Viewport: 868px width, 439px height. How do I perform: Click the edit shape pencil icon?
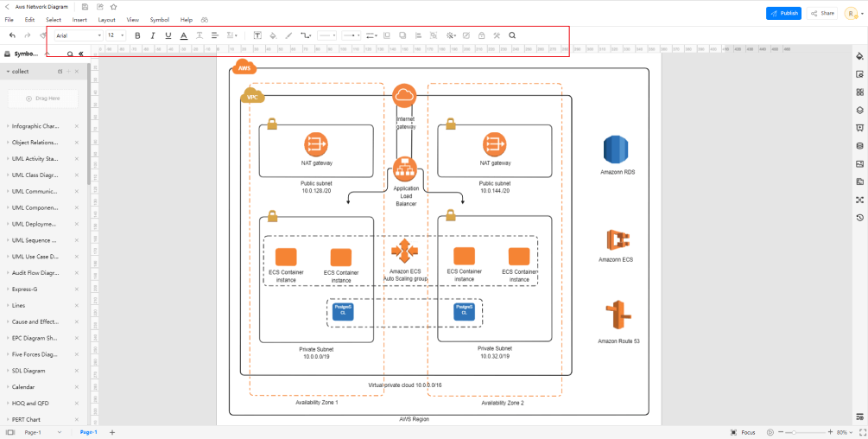[x=466, y=35]
